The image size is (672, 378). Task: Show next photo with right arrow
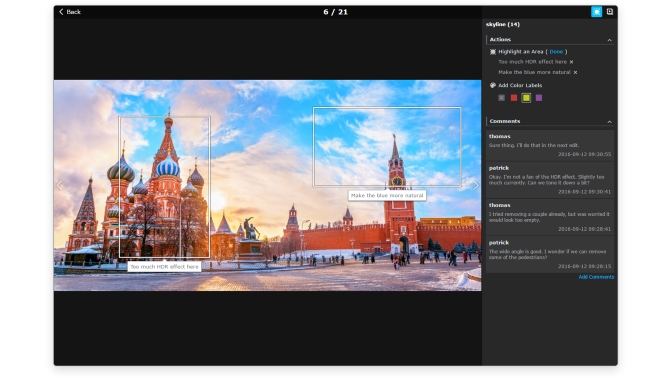click(475, 185)
